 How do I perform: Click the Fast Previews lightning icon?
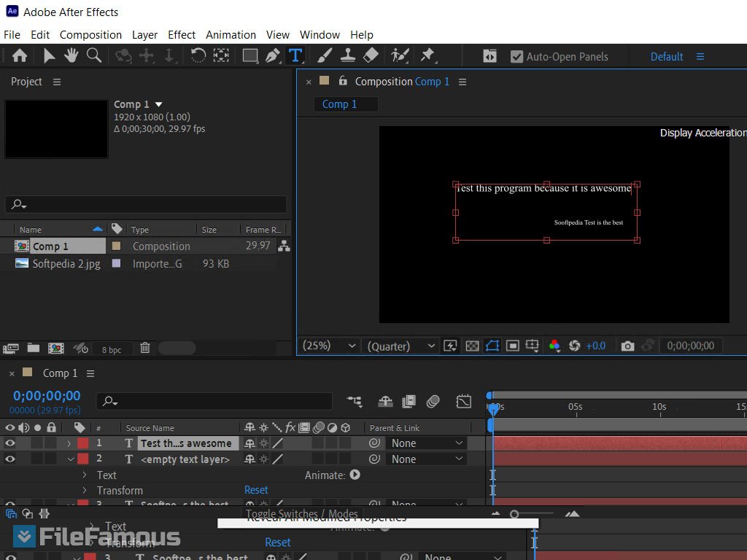click(x=450, y=346)
